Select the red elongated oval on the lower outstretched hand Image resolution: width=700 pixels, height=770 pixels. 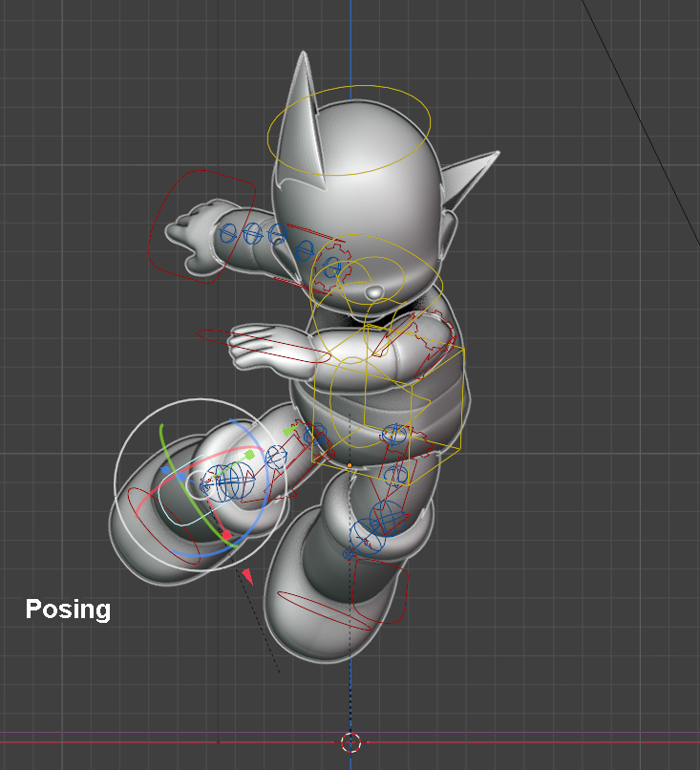click(264, 347)
